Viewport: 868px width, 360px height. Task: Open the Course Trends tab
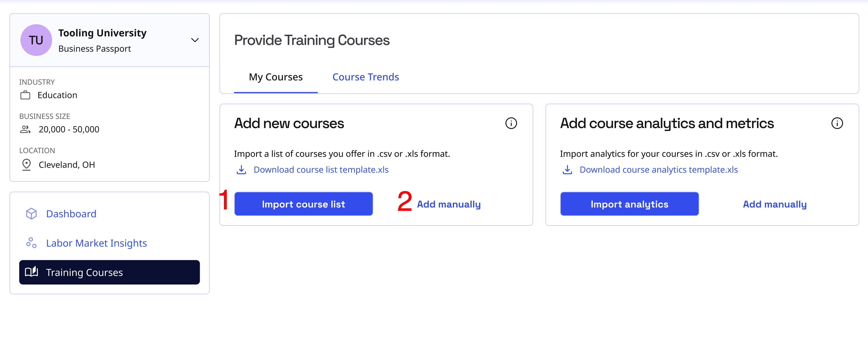click(366, 77)
